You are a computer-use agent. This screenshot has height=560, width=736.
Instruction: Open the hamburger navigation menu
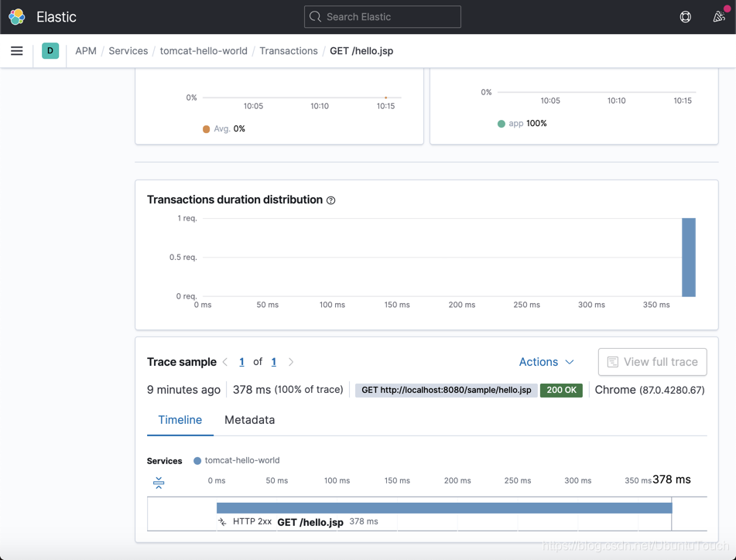point(17,50)
